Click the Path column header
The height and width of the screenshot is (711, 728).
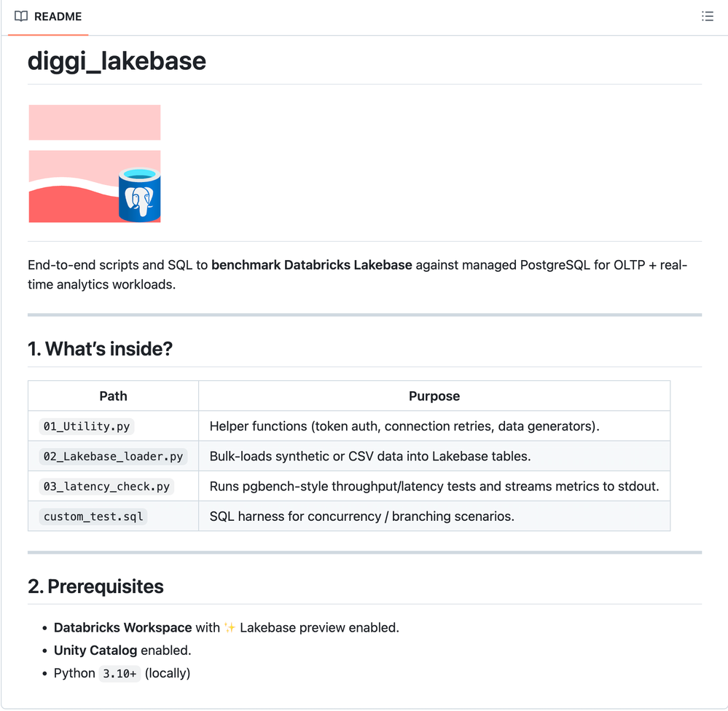point(113,396)
